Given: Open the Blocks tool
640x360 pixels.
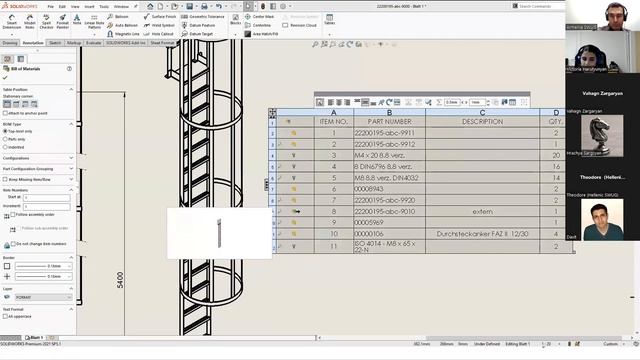Looking at the screenshot, I should [236, 20].
